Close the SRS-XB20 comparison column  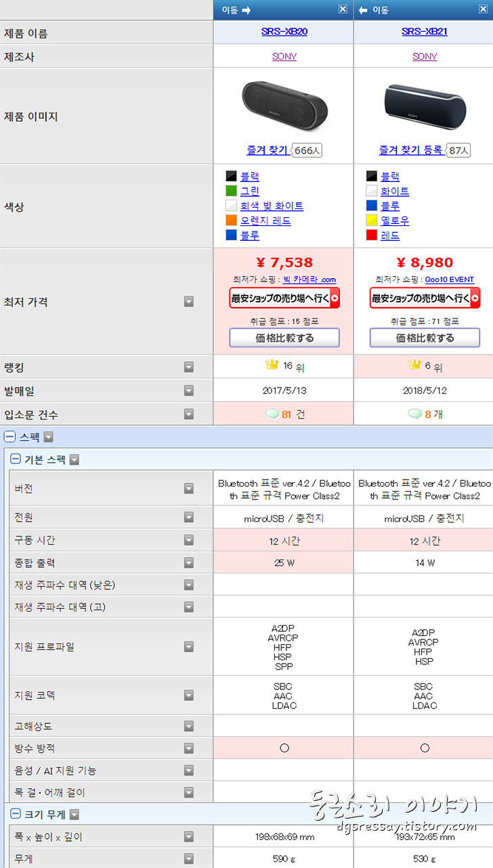343,9
